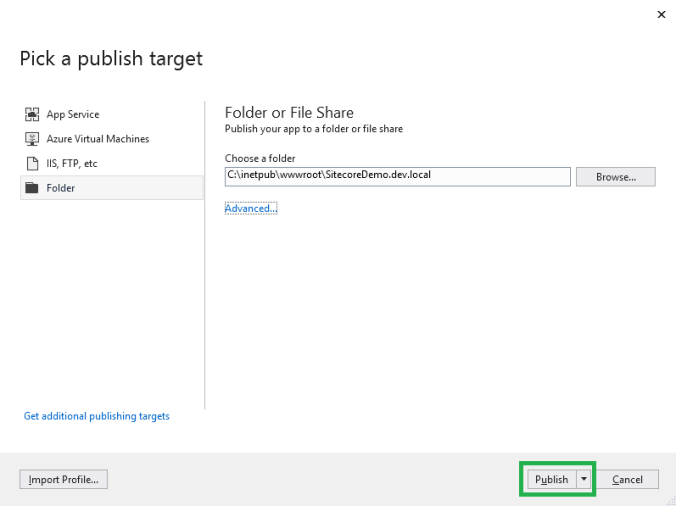Switch to IIS, FTP, etc option
The image size is (676, 506).
[x=72, y=163]
